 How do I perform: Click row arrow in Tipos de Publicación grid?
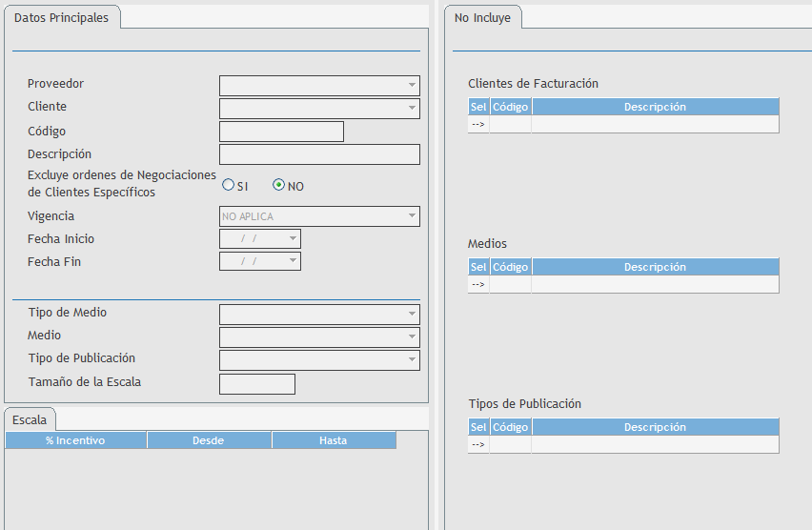click(478, 444)
